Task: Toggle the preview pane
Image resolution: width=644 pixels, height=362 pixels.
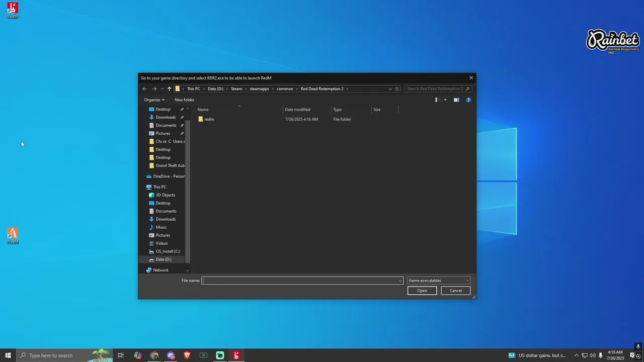Action: pos(456,100)
